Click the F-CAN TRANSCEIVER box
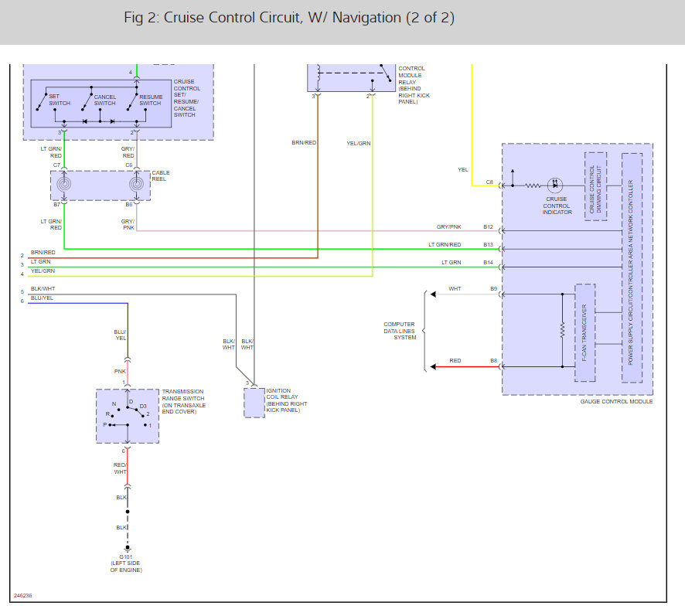This screenshot has width=685, height=616. coord(585,333)
